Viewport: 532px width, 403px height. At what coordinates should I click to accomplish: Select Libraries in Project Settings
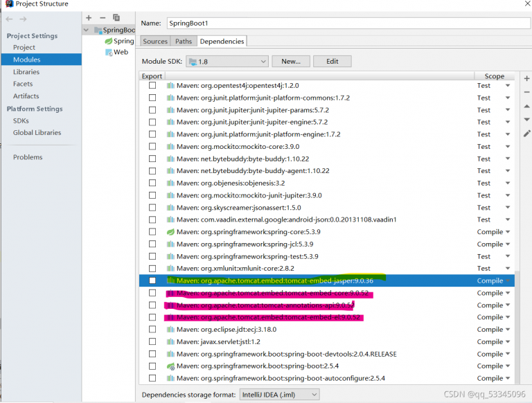(26, 72)
